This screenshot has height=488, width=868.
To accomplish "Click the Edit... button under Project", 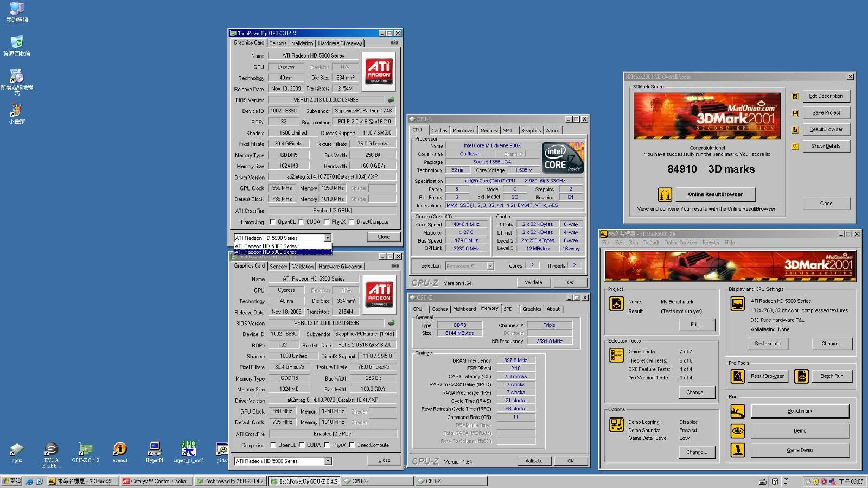I will pos(697,325).
